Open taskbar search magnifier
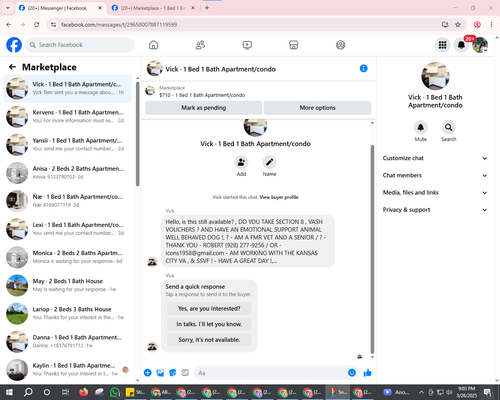Viewport: 500px width, 400px height. tap(28, 392)
